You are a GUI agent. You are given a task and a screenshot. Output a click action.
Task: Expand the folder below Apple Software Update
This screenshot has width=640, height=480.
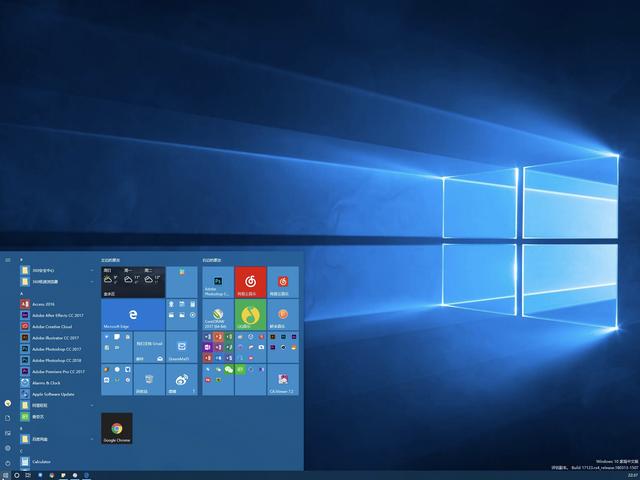55,405
